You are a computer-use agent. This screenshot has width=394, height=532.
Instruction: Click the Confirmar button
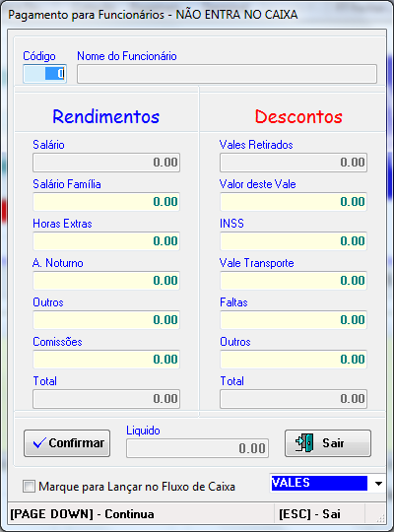click(67, 443)
